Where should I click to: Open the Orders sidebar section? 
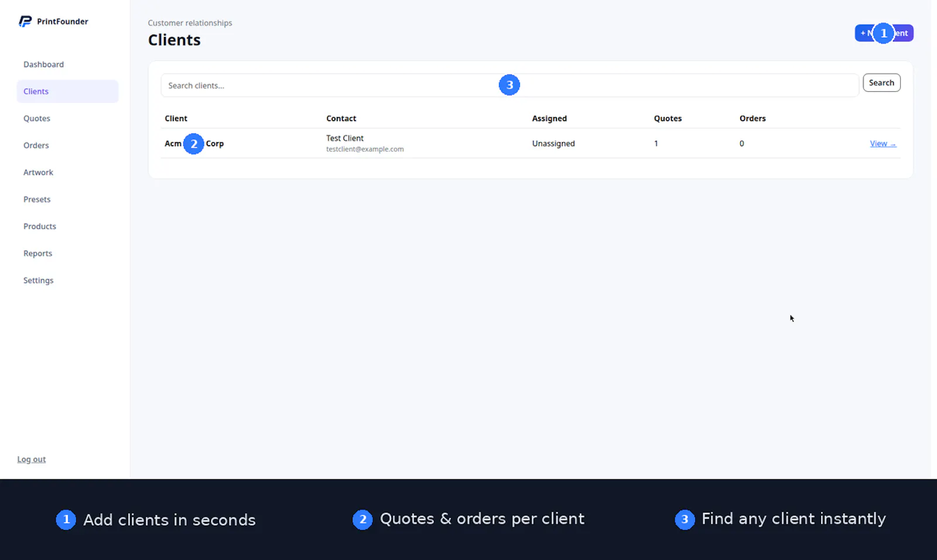point(36,145)
